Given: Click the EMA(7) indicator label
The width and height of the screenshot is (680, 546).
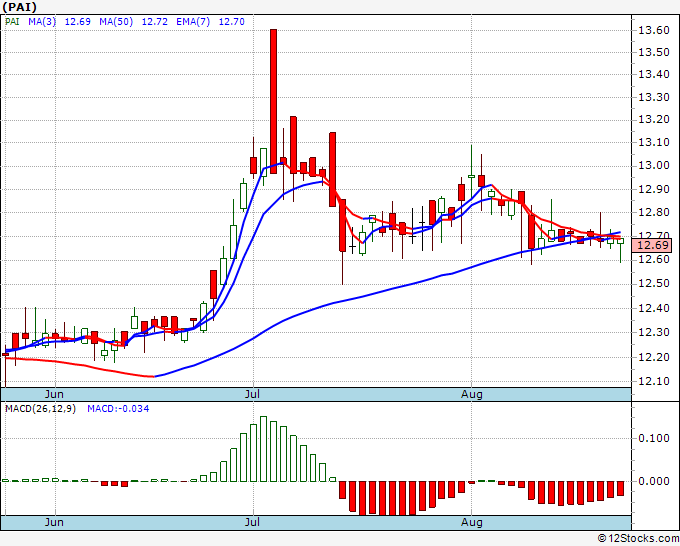Looking at the screenshot, I should pyautogui.click(x=193, y=22).
